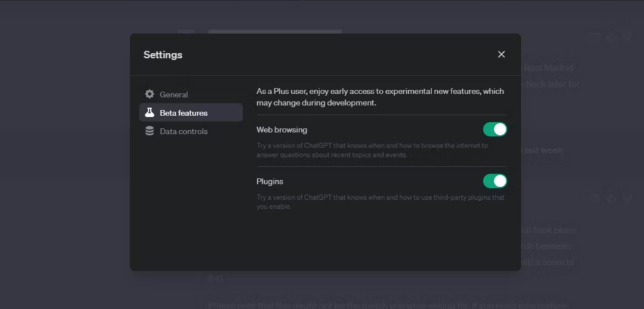Click the dimmed "Real Madrid" text behind dialog
Image resolution: width=644 pixels, height=309 pixels.
coord(548,68)
